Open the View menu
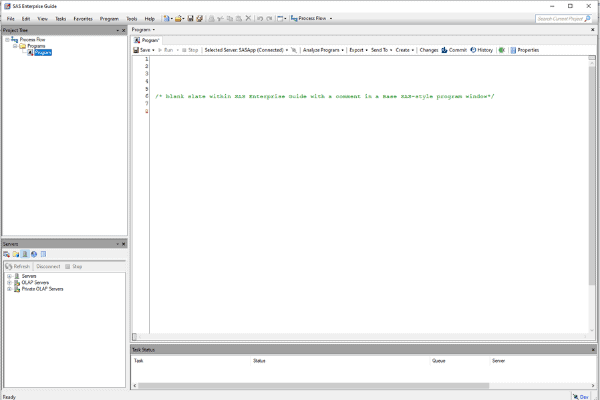Screen dimensions: 600x400 tap(42, 19)
